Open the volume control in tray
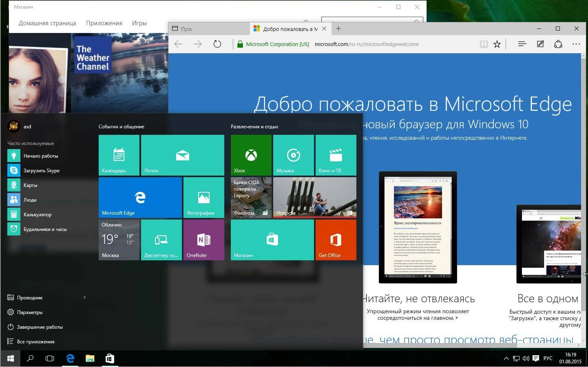This screenshot has width=588, height=367. 526,358
